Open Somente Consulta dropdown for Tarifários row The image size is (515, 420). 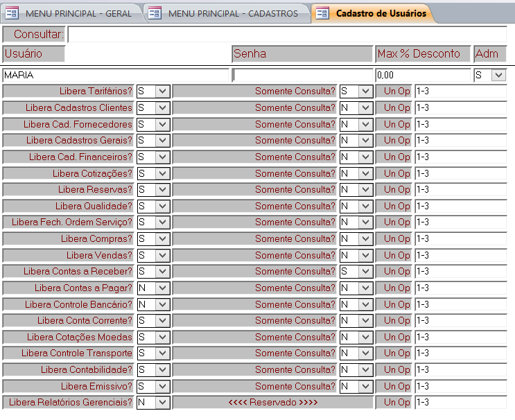coord(365,91)
